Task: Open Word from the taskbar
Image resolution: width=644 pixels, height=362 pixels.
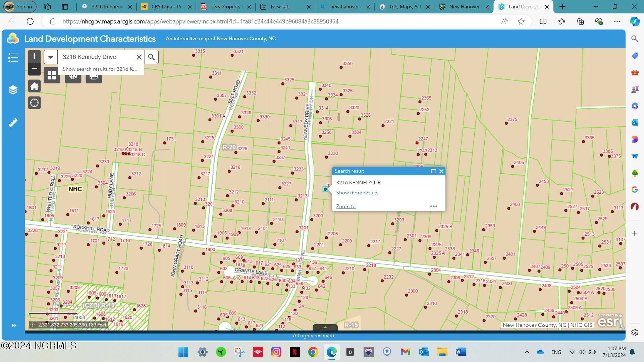Action: click(x=461, y=352)
